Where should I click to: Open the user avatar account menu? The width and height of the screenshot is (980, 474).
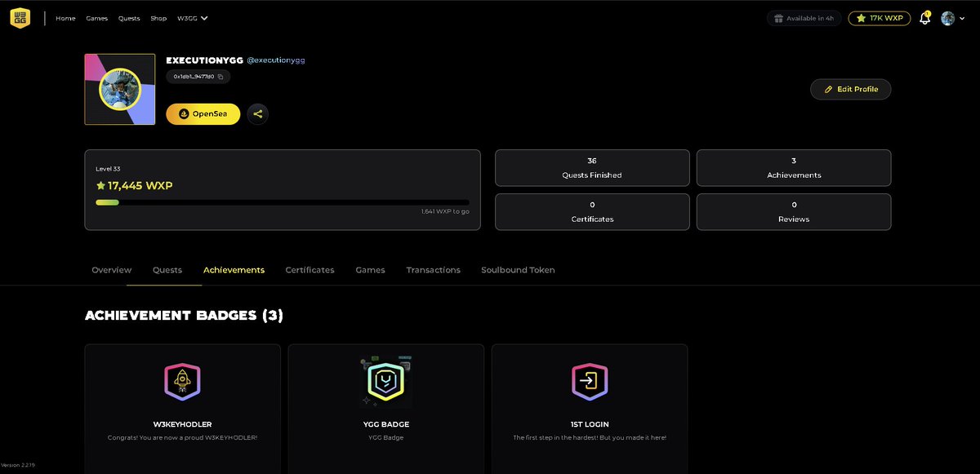pyautogui.click(x=953, y=18)
